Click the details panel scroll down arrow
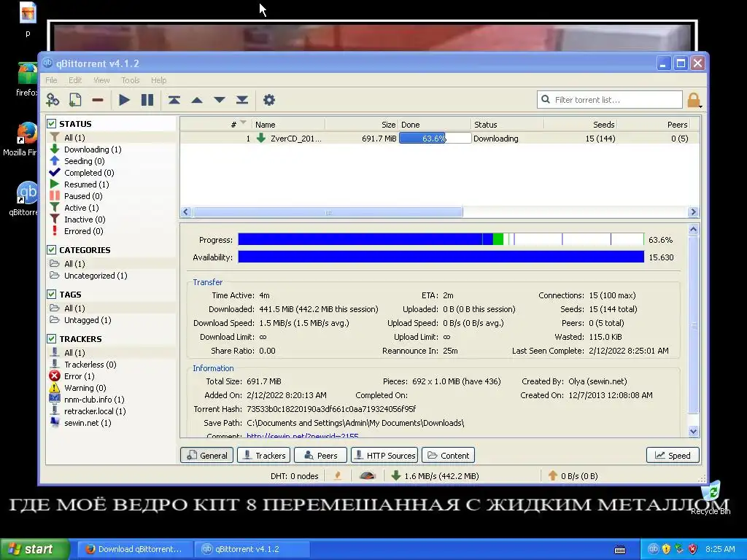The image size is (747, 560). [693, 431]
